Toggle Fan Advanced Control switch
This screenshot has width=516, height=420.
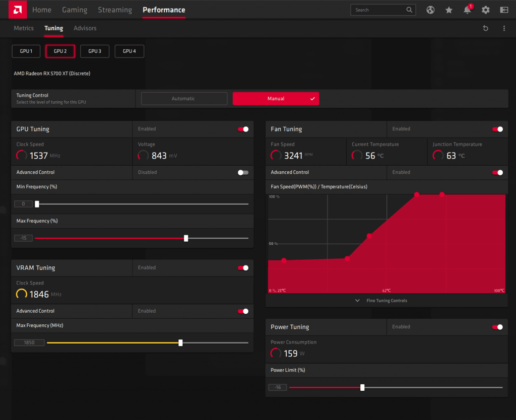(x=497, y=172)
